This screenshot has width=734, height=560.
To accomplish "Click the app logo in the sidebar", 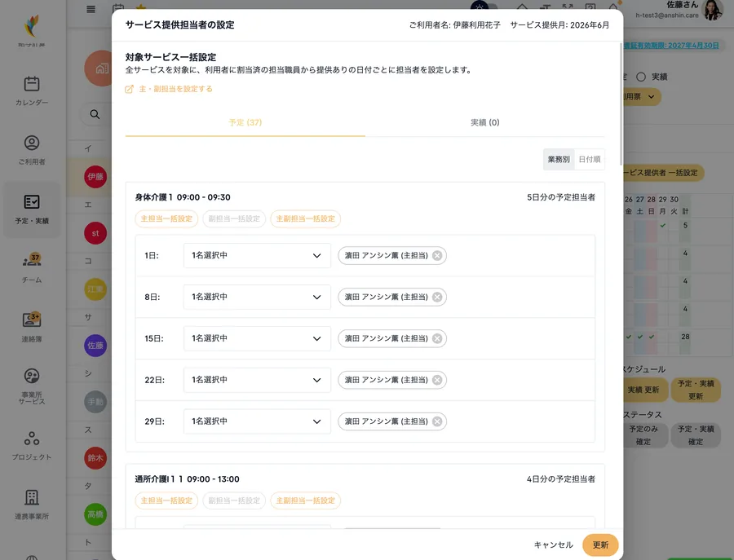I will coord(32,27).
